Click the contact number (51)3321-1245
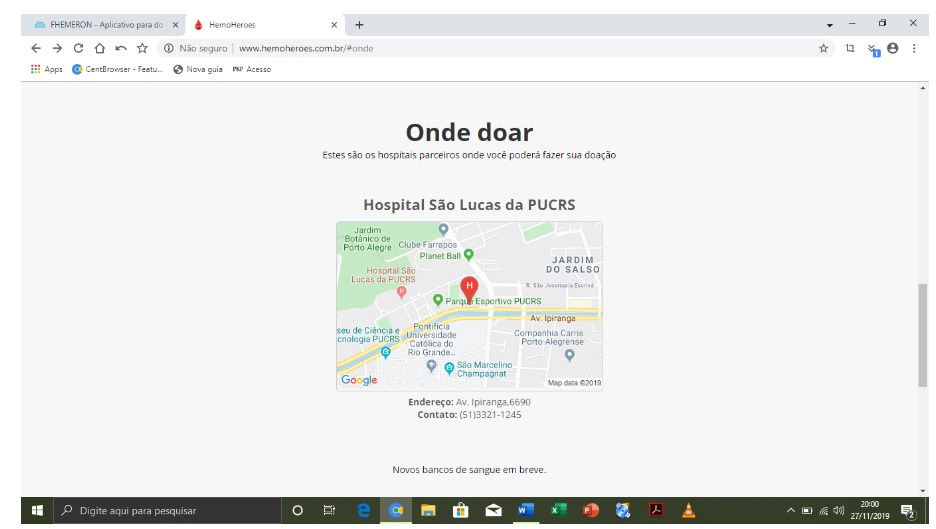The height and width of the screenshot is (529, 936). (x=490, y=414)
